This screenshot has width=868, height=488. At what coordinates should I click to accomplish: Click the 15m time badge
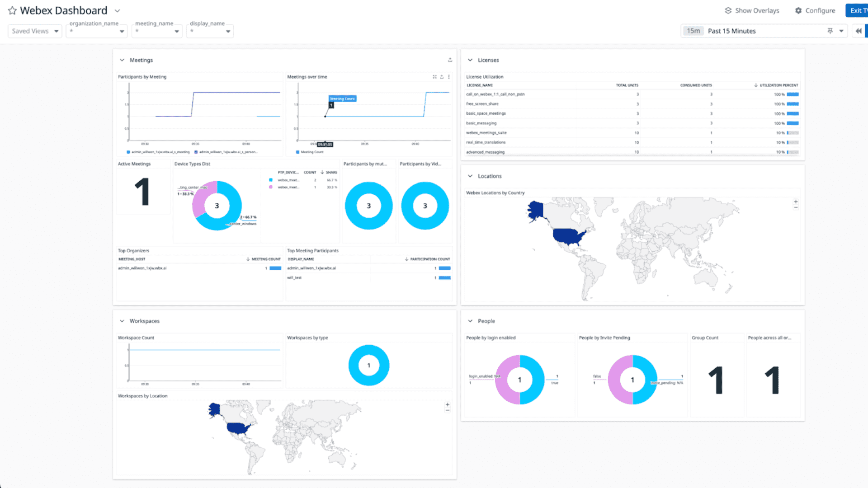click(x=693, y=31)
